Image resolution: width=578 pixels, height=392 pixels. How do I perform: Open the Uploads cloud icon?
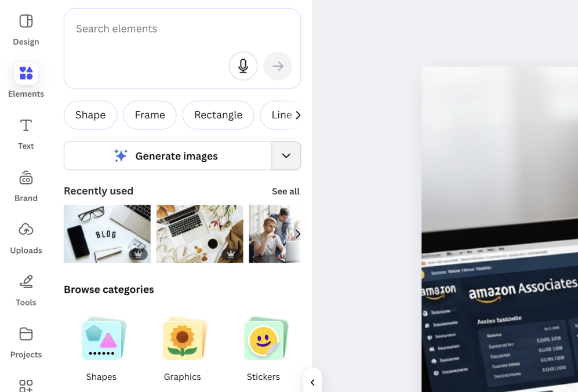[x=26, y=230]
